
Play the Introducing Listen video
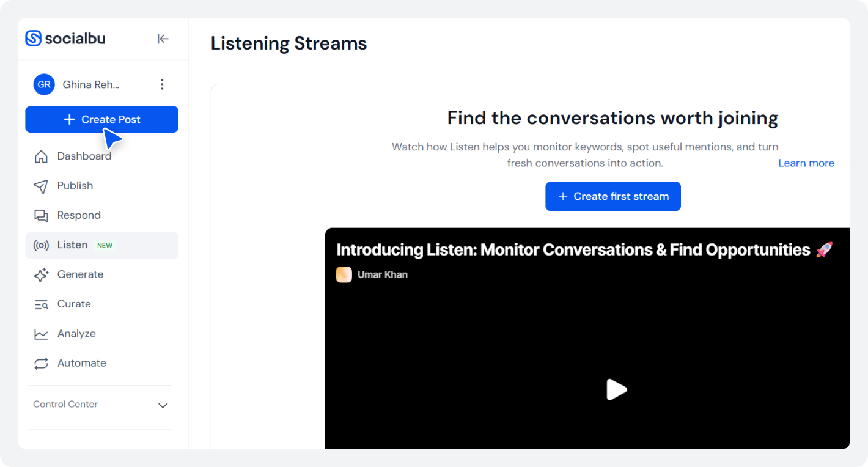click(616, 389)
